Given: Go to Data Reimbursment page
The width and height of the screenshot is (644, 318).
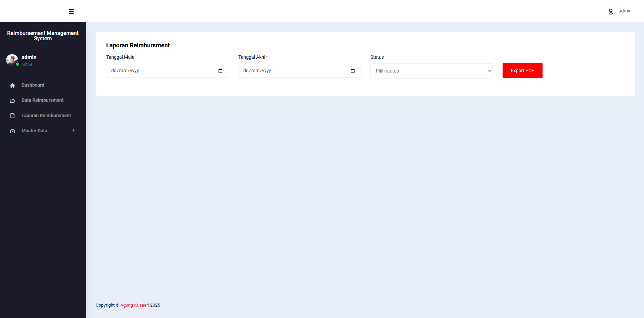Looking at the screenshot, I should 43,100.
